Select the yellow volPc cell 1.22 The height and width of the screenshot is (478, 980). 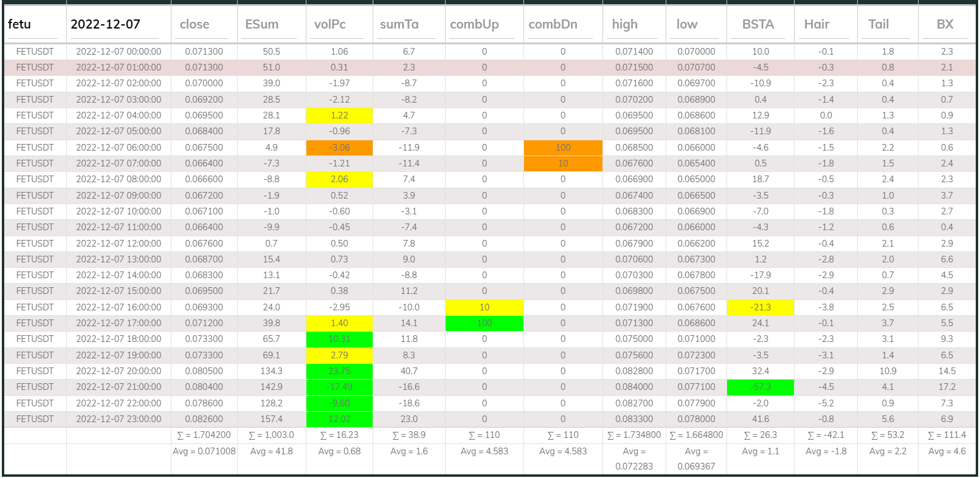pos(339,115)
